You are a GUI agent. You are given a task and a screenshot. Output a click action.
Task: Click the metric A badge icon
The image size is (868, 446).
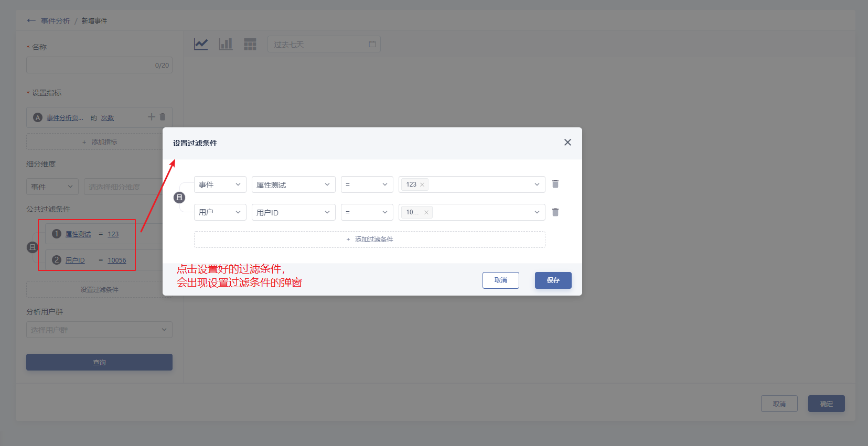[x=38, y=117]
